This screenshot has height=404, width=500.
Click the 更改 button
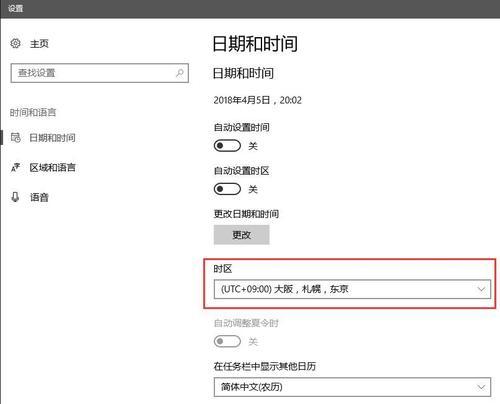click(x=242, y=235)
